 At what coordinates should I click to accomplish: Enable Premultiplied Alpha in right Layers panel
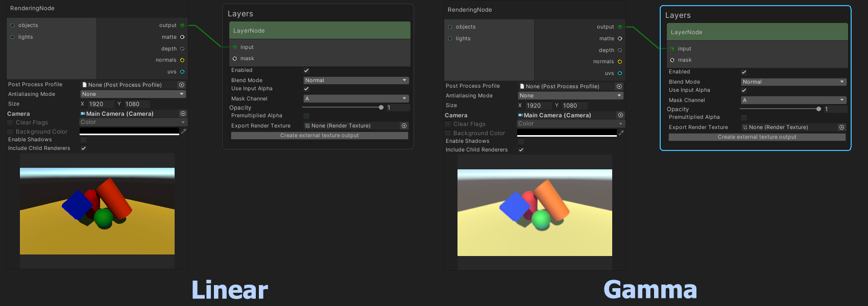tap(744, 117)
